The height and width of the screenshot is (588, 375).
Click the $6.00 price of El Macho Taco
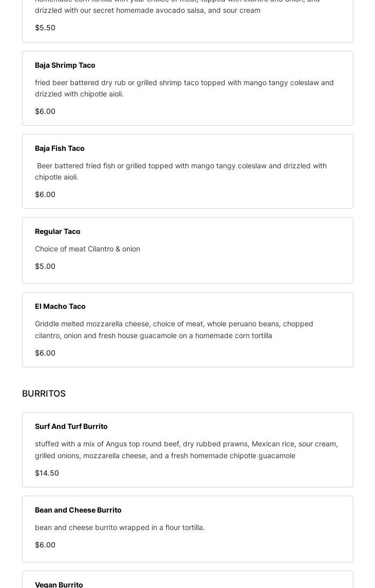[45, 353]
